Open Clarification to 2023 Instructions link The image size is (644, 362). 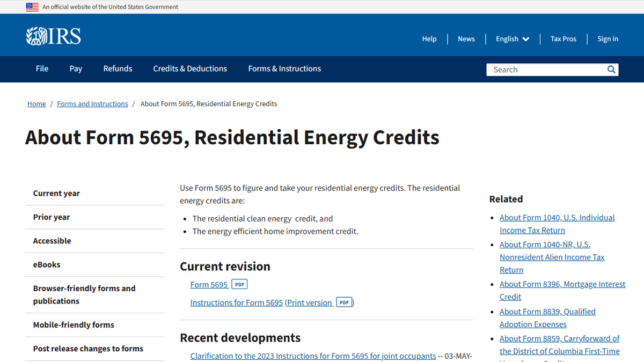point(313,356)
